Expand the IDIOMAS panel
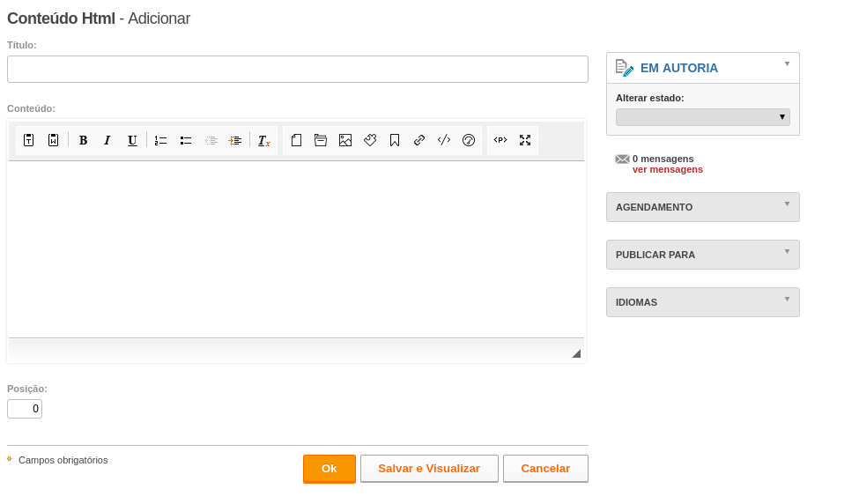 703,302
